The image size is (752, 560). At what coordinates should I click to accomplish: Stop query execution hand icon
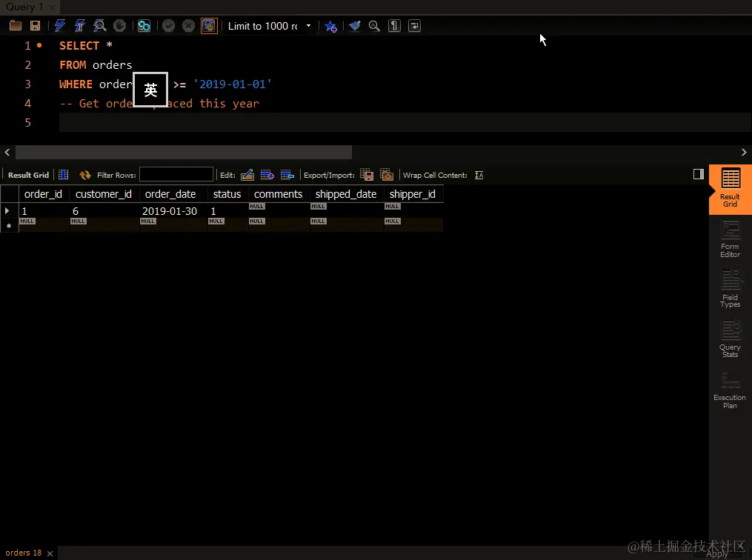119,26
